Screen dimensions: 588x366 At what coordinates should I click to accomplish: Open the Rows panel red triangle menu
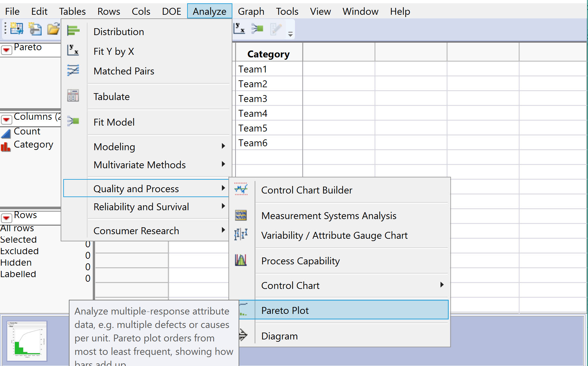click(6, 218)
